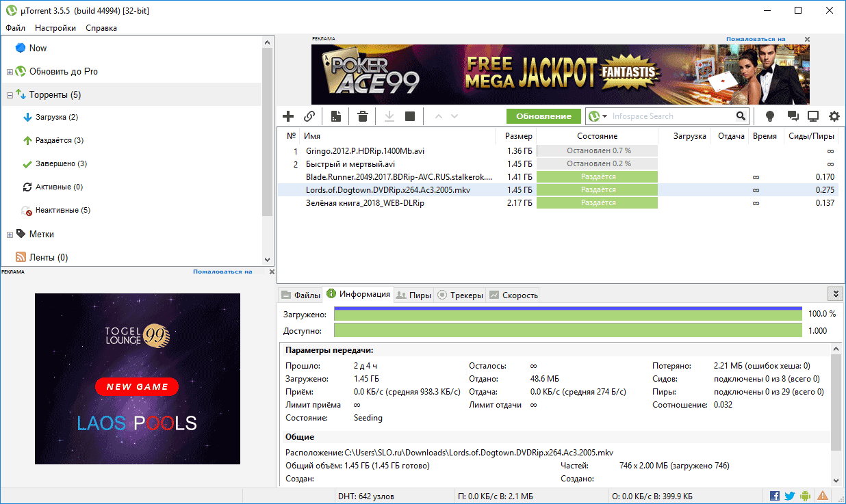Open Facebook icon in status bar
The height and width of the screenshot is (504, 846).
pos(775,496)
